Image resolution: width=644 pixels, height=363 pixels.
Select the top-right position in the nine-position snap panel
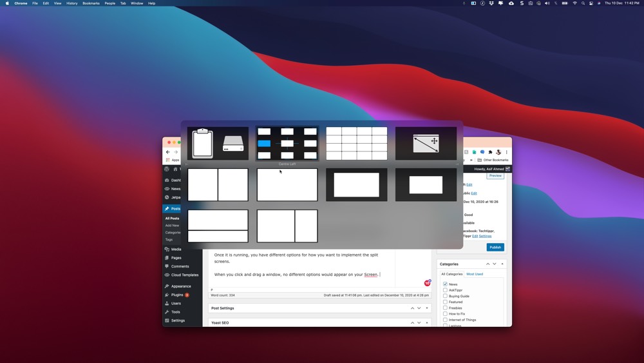[x=310, y=132]
